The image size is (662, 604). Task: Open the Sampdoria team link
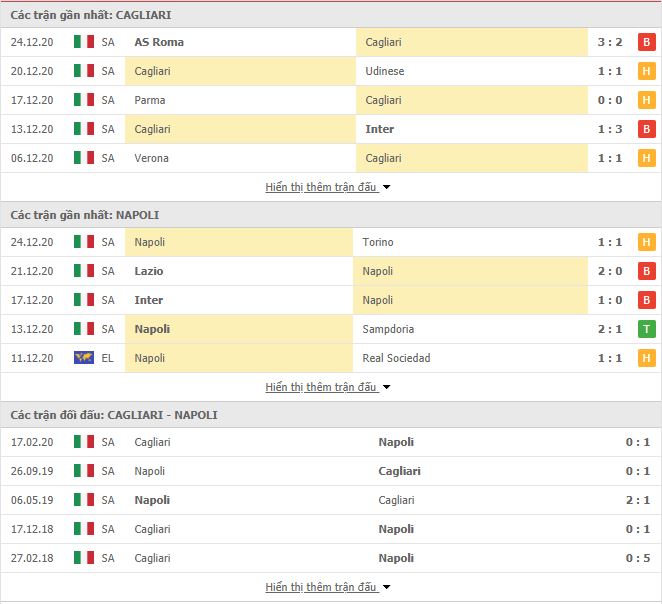pos(388,329)
